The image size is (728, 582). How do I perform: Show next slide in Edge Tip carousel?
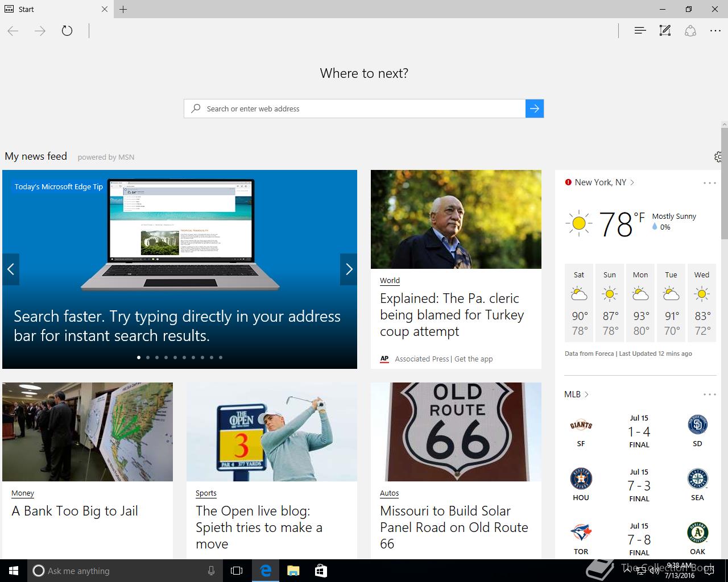(349, 269)
